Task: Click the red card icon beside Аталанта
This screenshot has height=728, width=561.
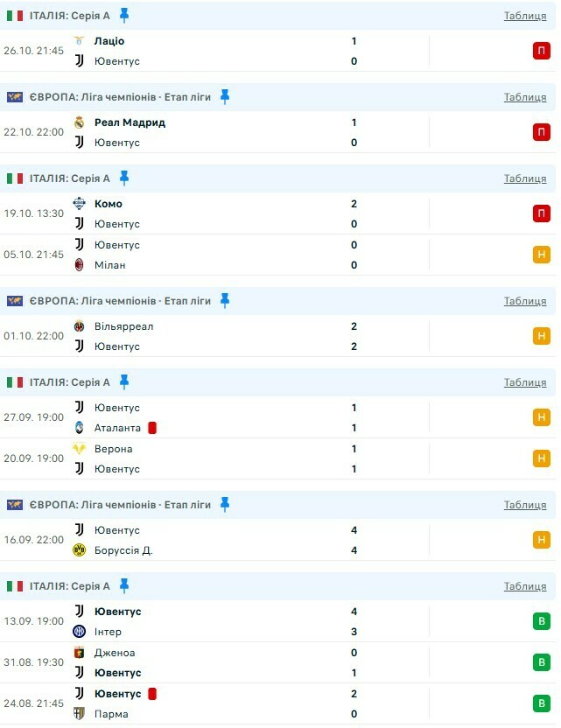Action: (x=152, y=428)
